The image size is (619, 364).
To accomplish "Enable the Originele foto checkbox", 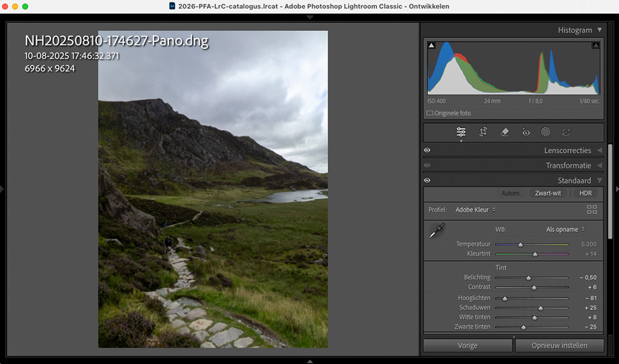I will tap(430, 113).
